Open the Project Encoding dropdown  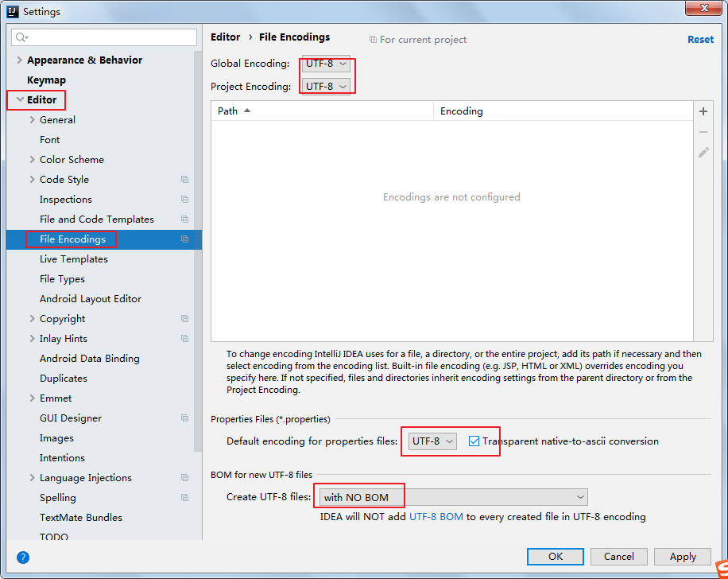coord(326,86)
